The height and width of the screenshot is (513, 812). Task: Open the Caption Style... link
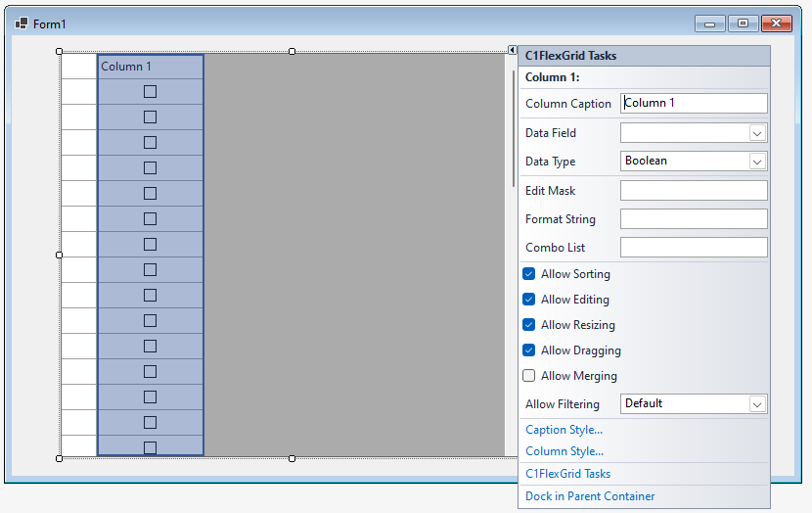pos(564,430)
